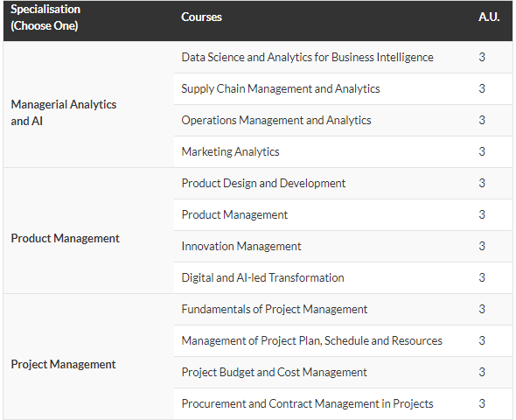Image resolution: width=516 pixels, height=420 pixels.
Task: Select Digital and AI-led Transformation course
Action: click(263, 277)
